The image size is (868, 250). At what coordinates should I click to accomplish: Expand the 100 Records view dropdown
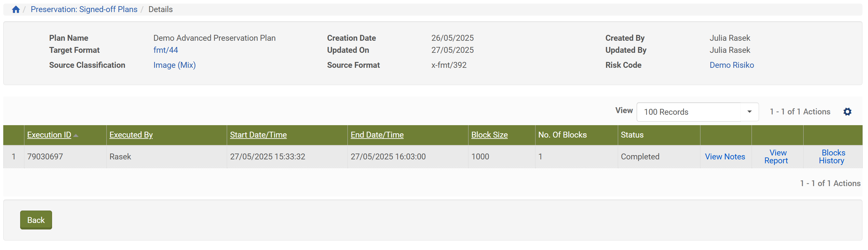749,112
